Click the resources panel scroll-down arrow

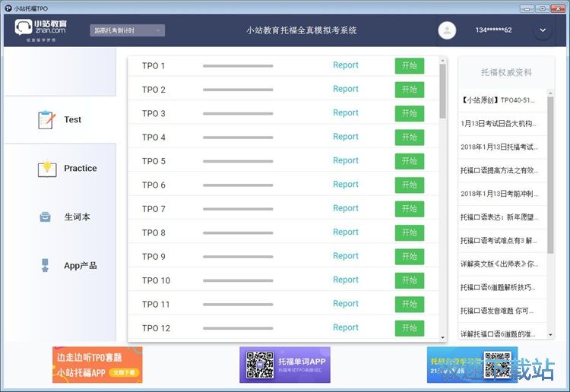550,334
